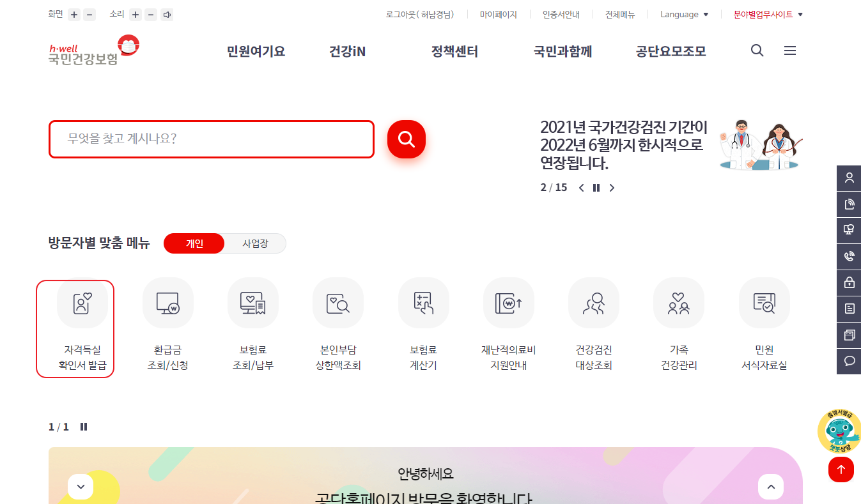Open the 공단요모조모 menu
This screenshot has width=861, height=504.
click(x=671, y=52)
